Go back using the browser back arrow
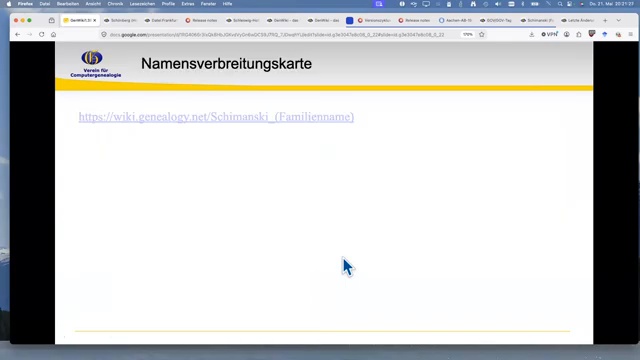The width and height of the screenshot is (640, 360). [x=18, y=35]
